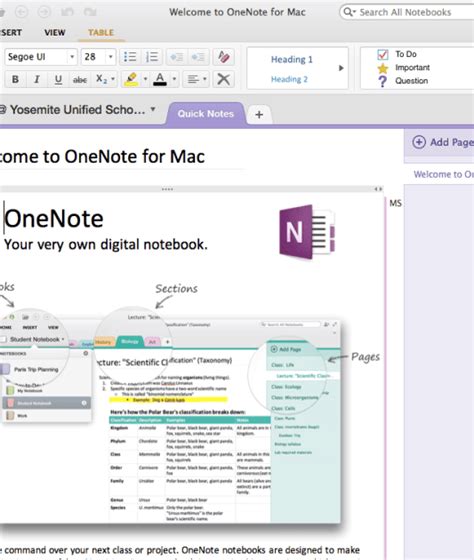Click the Undo icon in title bar

(67, 12)
